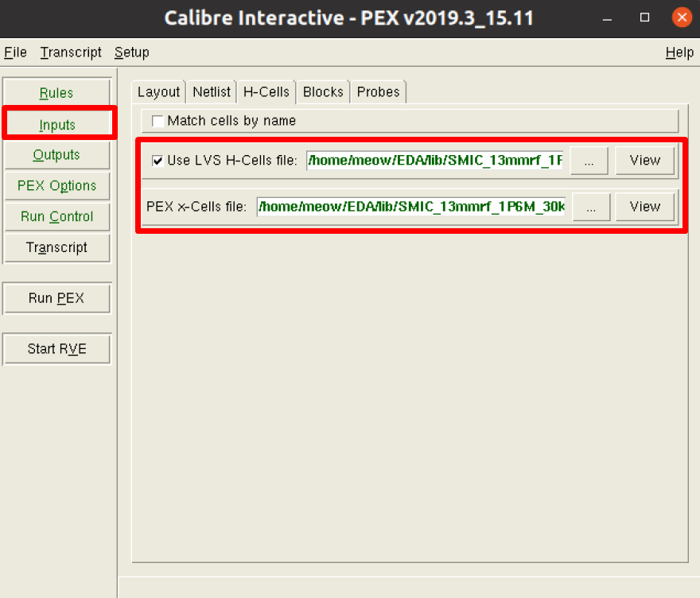Click Run PEX button
Screen dimensions: 700x598
point(56,297)
